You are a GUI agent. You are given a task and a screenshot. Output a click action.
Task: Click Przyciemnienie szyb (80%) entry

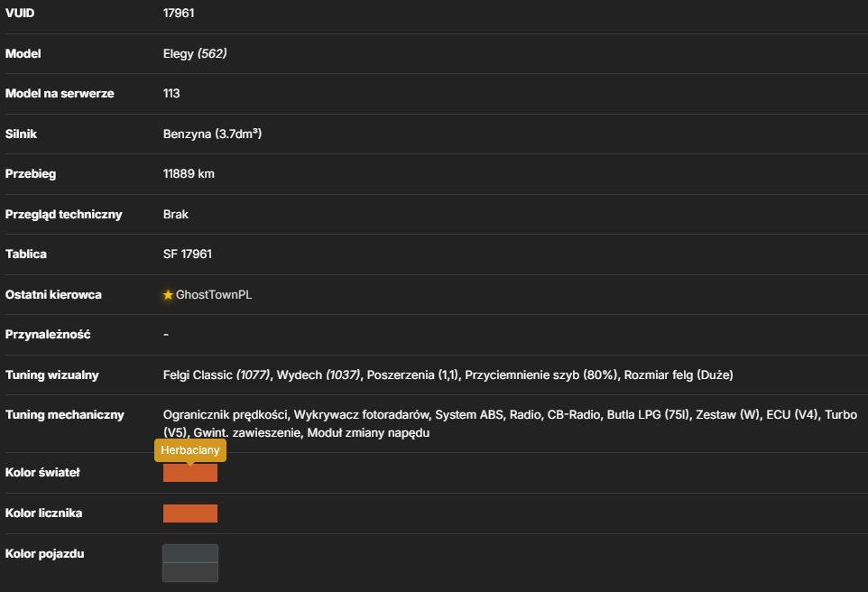coord(540,375)
